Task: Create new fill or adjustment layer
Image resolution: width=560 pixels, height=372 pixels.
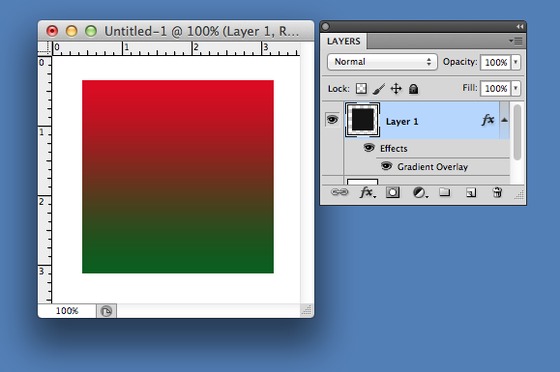Action: click(420, 193)
